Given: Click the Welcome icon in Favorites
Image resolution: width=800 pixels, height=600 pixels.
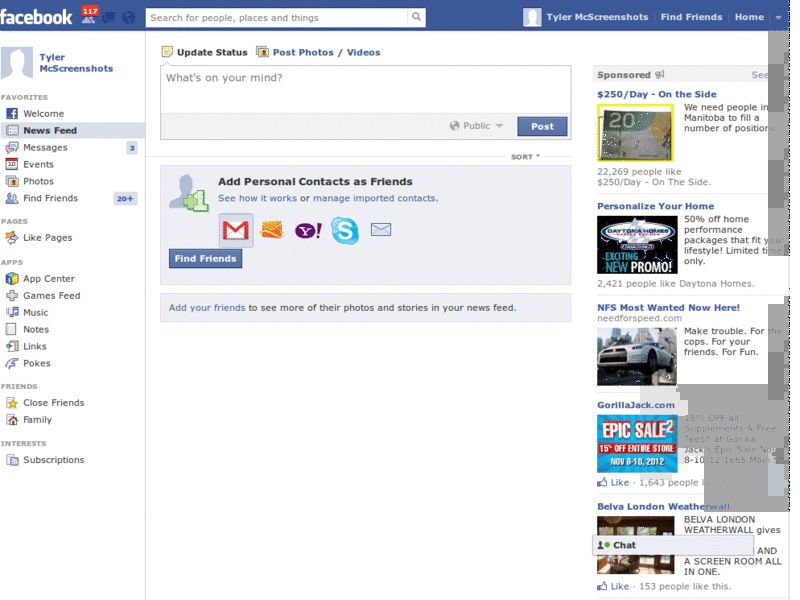Looking at the screenshot, I should pos(12,113).
